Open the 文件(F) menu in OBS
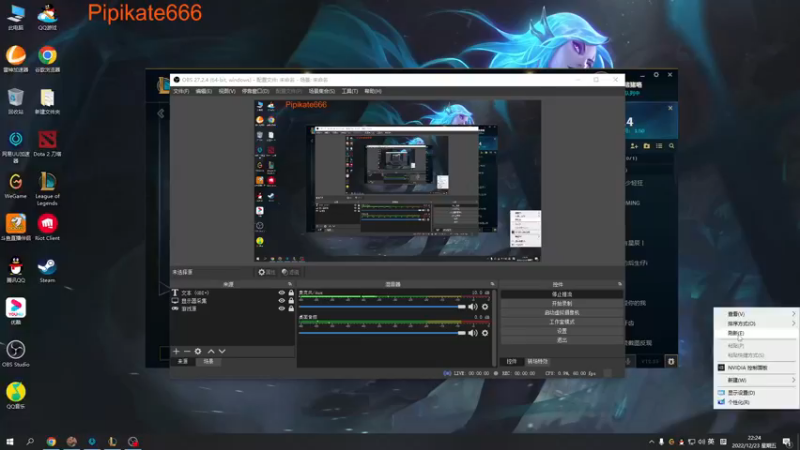This screenshot has width=800, height=450. coord(181,91)
